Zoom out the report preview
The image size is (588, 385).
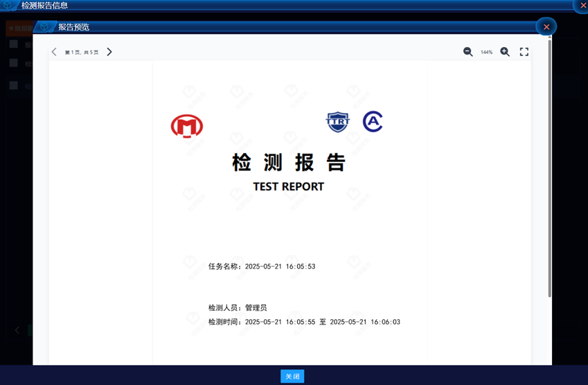(x=467, y=52)
